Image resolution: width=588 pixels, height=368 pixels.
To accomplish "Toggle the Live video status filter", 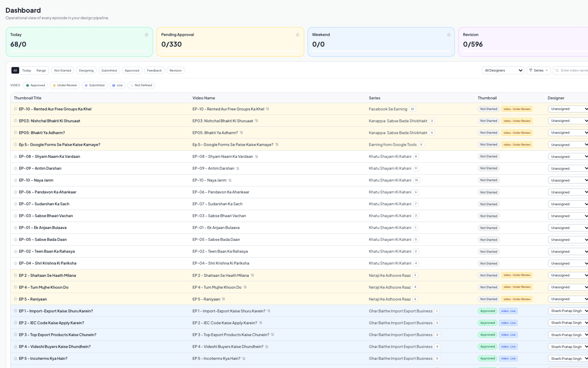I will 118,85.
